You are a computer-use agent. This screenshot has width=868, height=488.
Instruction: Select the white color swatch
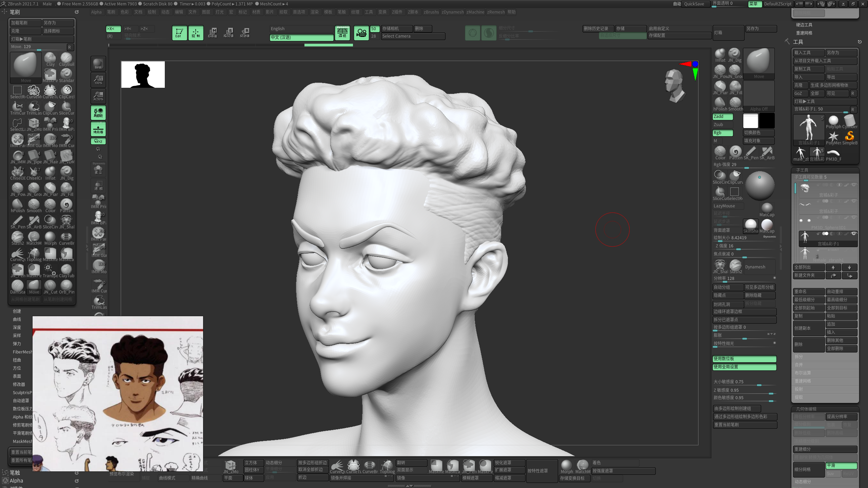pos(750,121)
